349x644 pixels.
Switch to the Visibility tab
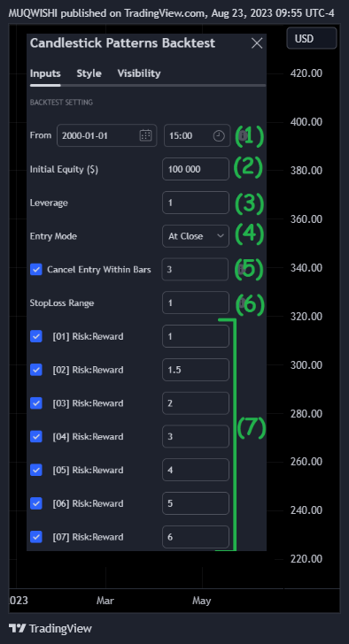click(139, 73)
